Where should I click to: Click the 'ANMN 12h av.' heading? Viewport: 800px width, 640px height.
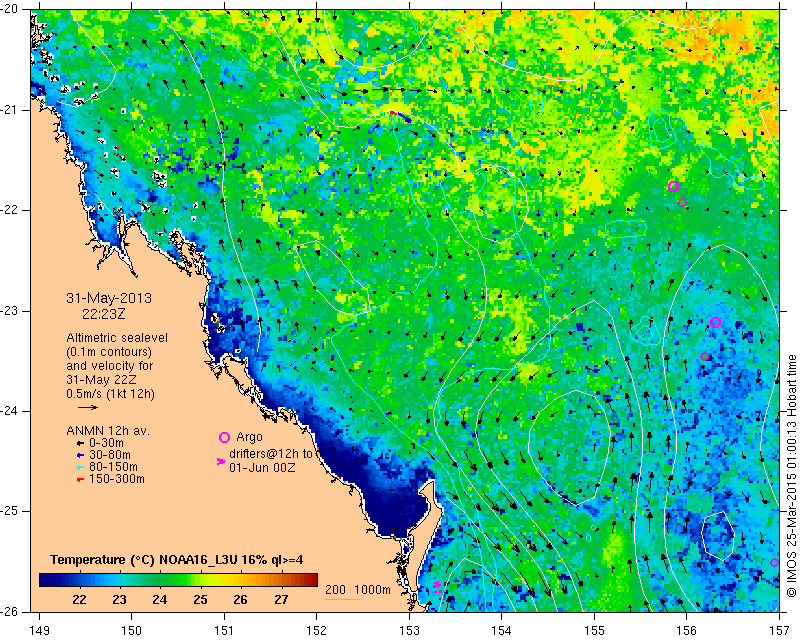pyautogui.click(x=108, y=431)
